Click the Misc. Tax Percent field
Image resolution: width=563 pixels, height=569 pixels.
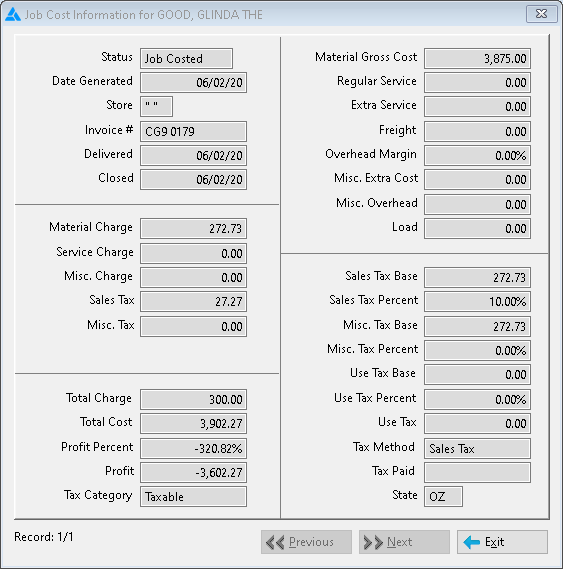coord(477,350)
